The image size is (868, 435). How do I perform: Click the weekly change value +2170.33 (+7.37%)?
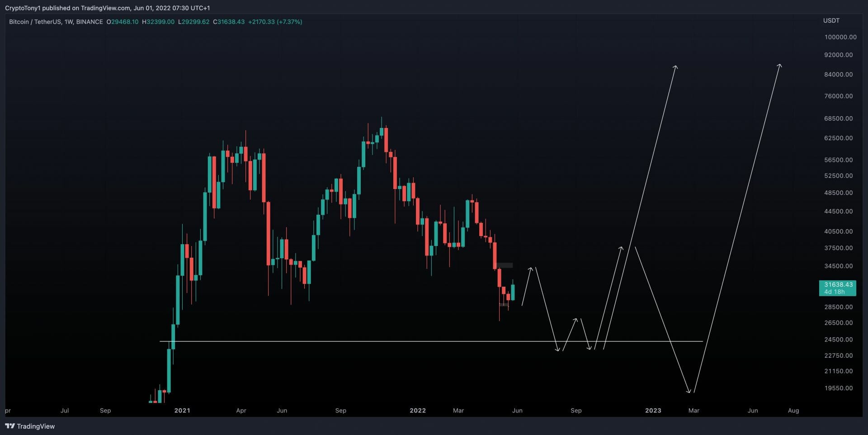[x=275, y=22]
